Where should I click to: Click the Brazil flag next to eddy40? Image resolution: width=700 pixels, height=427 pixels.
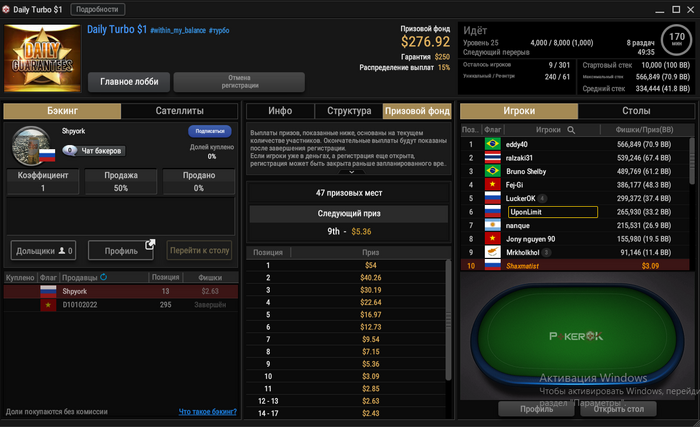coord(492,144)
